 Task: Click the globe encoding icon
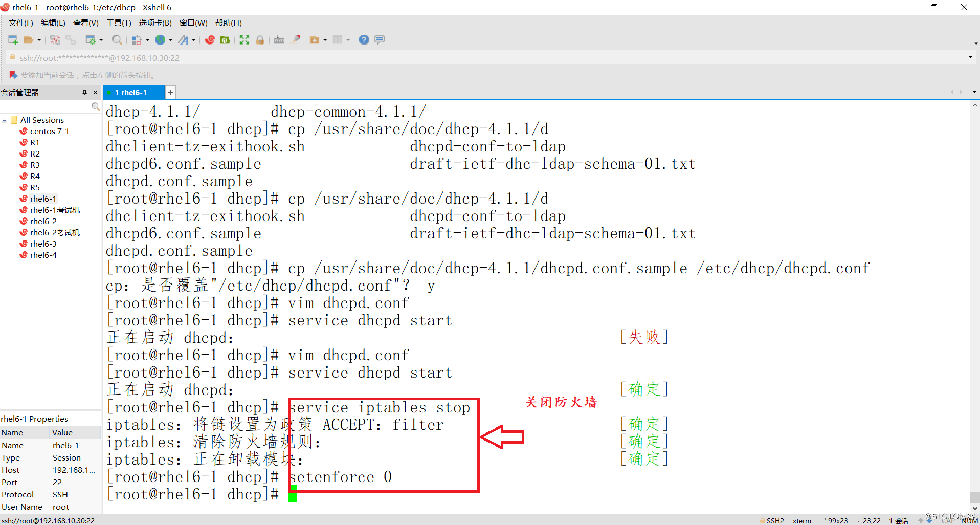click(x=160, y=40)
